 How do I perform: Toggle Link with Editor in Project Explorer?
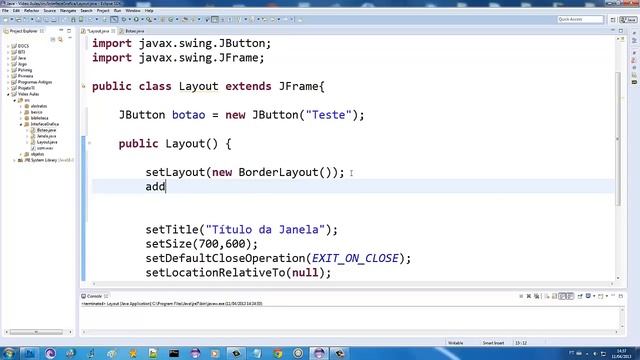pyautogui.click(x=60, y=40)
